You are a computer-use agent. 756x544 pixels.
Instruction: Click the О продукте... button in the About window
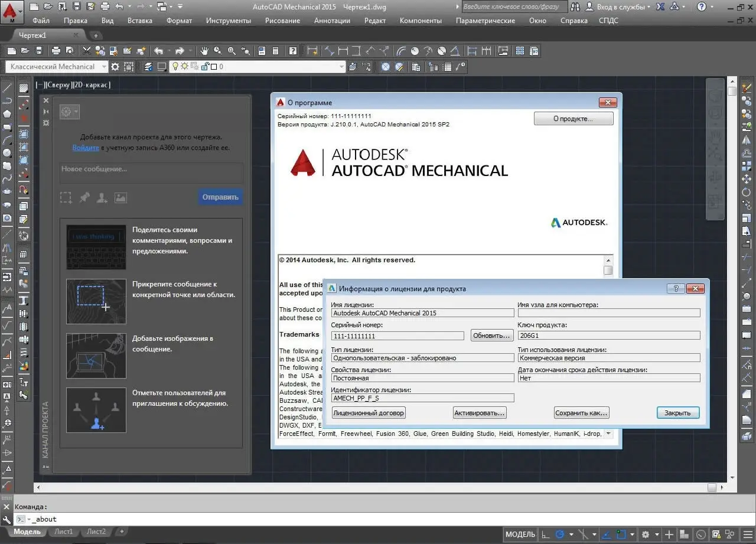573,119
